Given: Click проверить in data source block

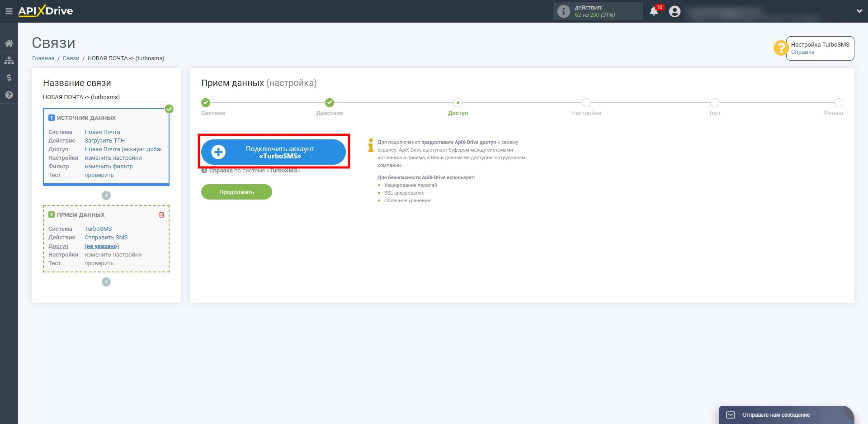Looking at the screenshot, I should (99, 175).
